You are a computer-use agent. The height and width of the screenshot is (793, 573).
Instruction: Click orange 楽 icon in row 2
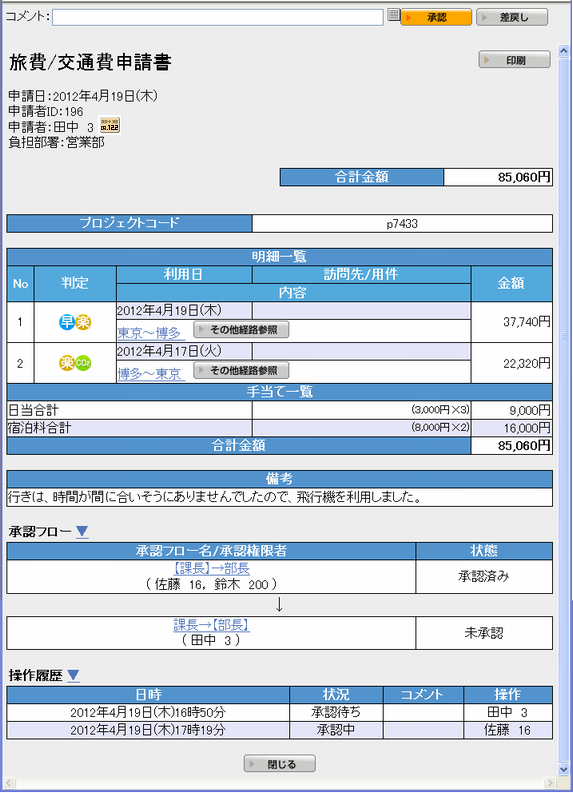pyautogui.click(x=67, y=363)
